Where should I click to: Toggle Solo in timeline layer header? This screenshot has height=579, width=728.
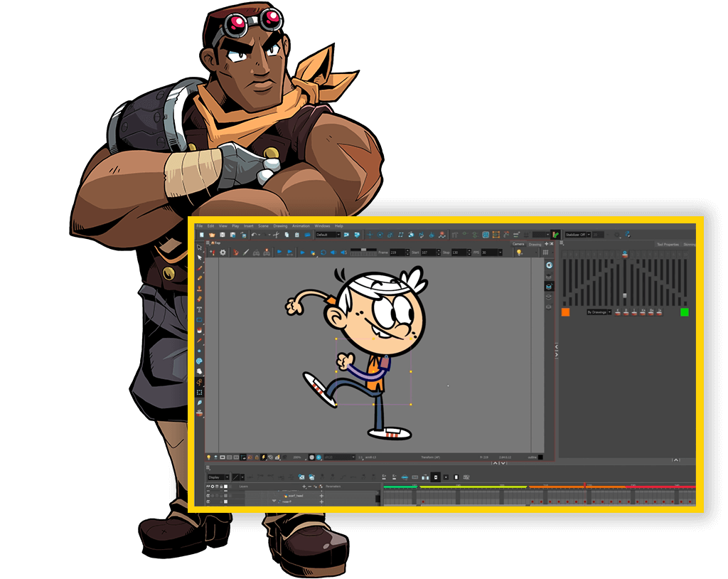point(213,487)
